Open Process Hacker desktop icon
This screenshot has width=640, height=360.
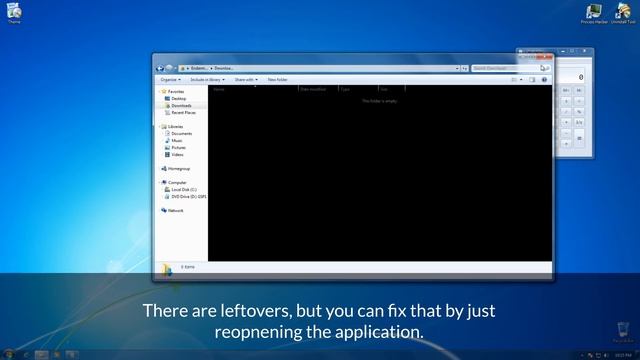click(x=594, y=13)
